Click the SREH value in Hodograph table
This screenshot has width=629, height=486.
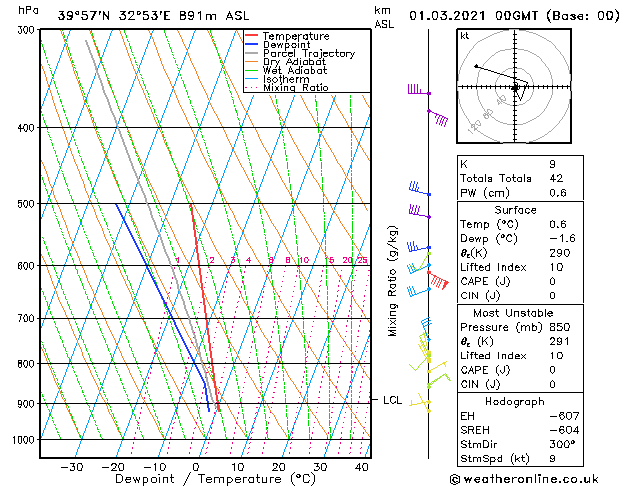point(564,430)
